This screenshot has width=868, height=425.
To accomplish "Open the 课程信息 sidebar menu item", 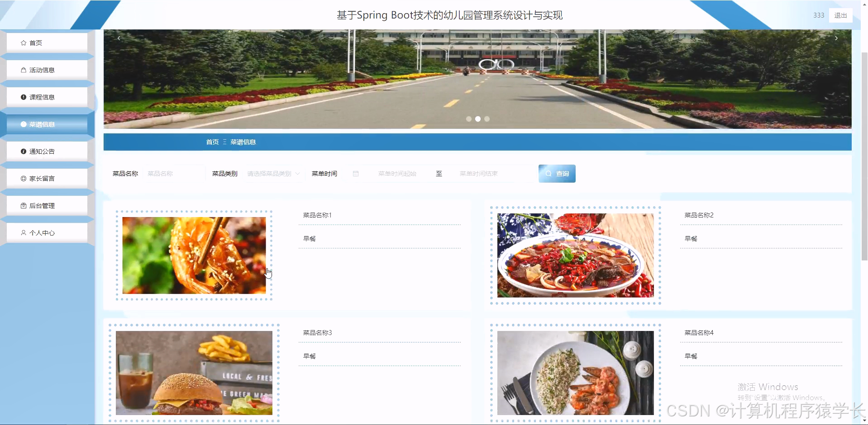I will (47, 97).
